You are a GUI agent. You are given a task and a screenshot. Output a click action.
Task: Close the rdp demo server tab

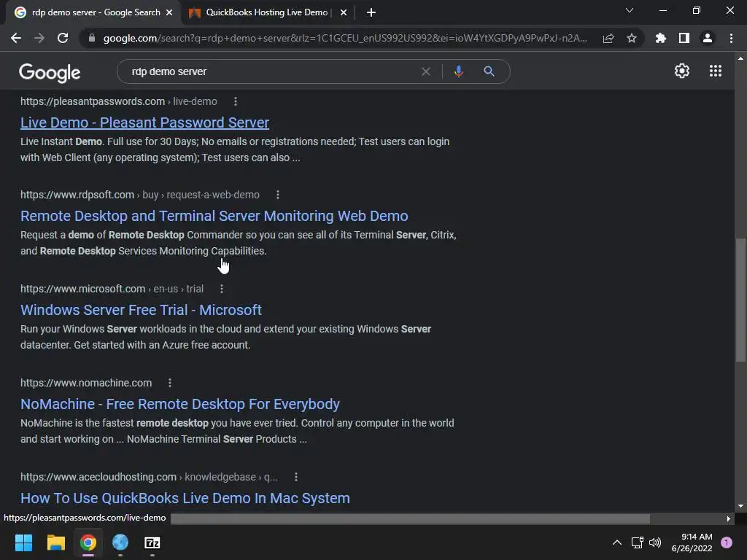[169, 12]
